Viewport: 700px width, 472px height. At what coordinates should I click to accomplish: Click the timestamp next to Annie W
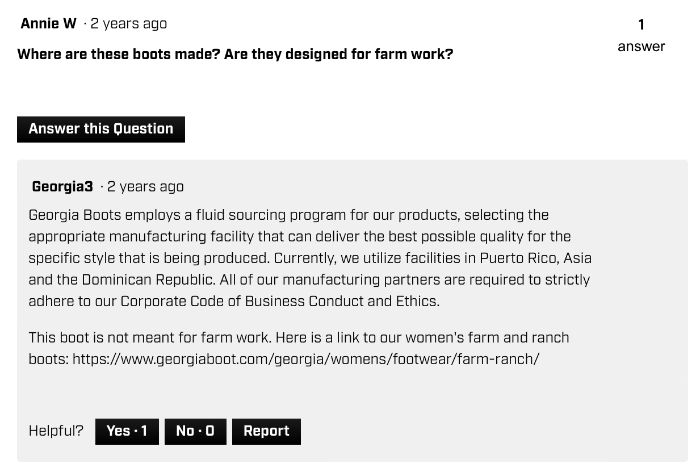click(x=129, y=23)
